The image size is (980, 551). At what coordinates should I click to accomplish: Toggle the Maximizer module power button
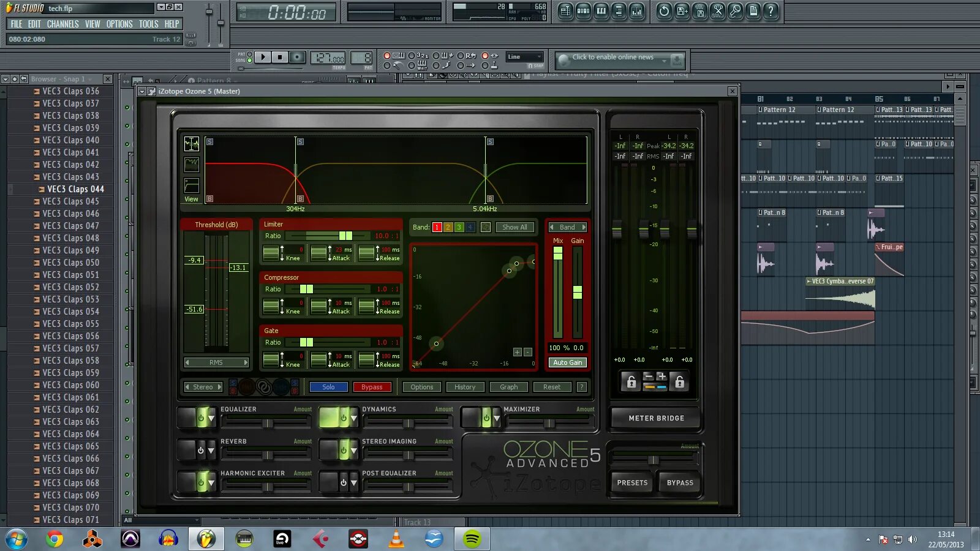point(486,418)
